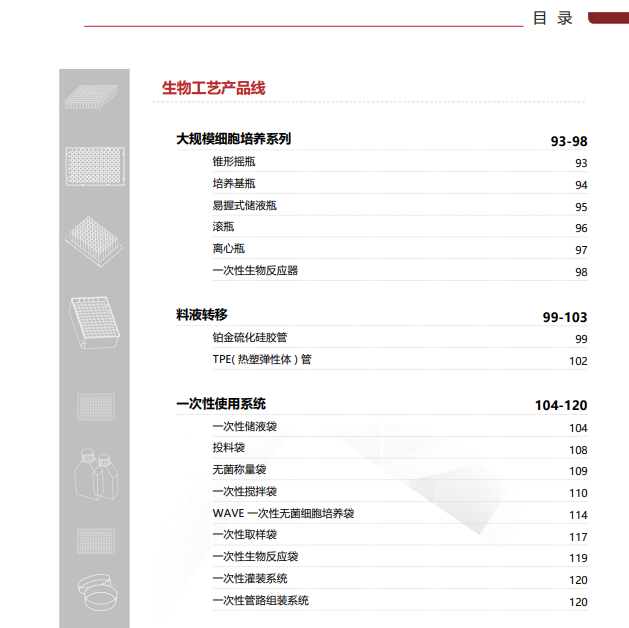Click the 96-well plate image in sidebar
Screen dimensions: 629x628
tap(94, 166)
